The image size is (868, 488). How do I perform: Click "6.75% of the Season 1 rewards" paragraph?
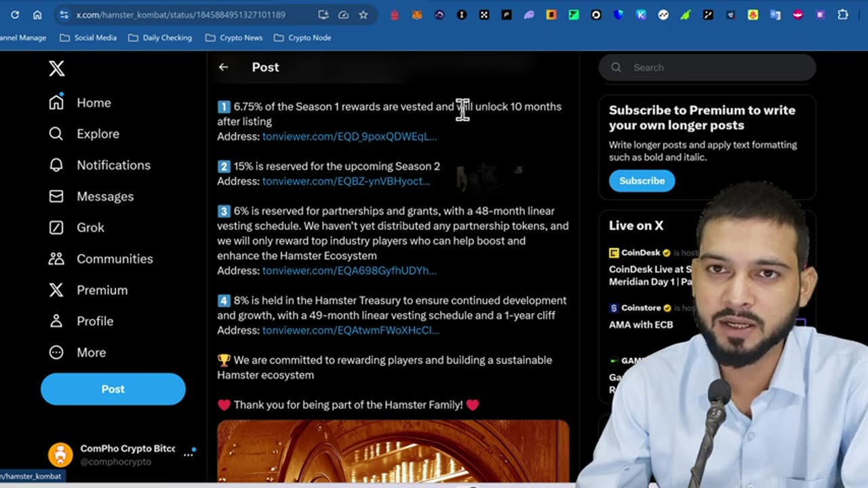point(389,114)
